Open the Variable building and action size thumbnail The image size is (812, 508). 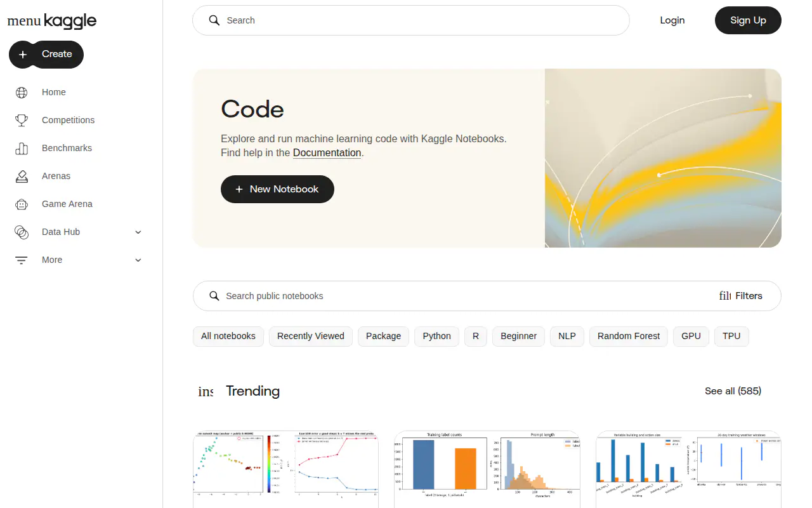689,469
